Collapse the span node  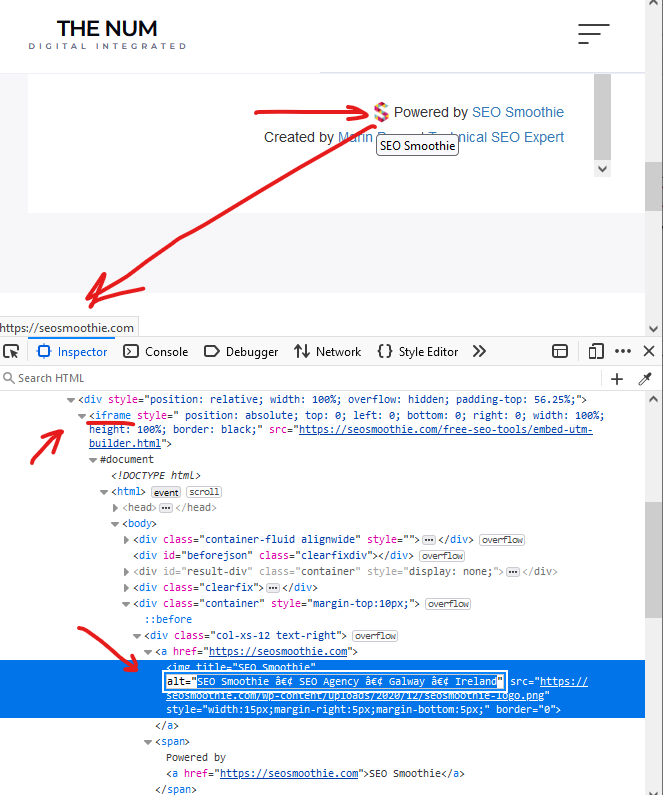(x=148, y=743)
